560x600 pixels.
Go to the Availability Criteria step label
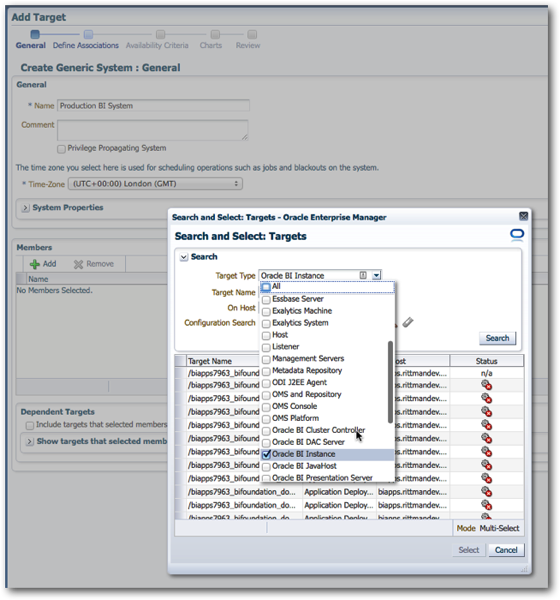157,45
